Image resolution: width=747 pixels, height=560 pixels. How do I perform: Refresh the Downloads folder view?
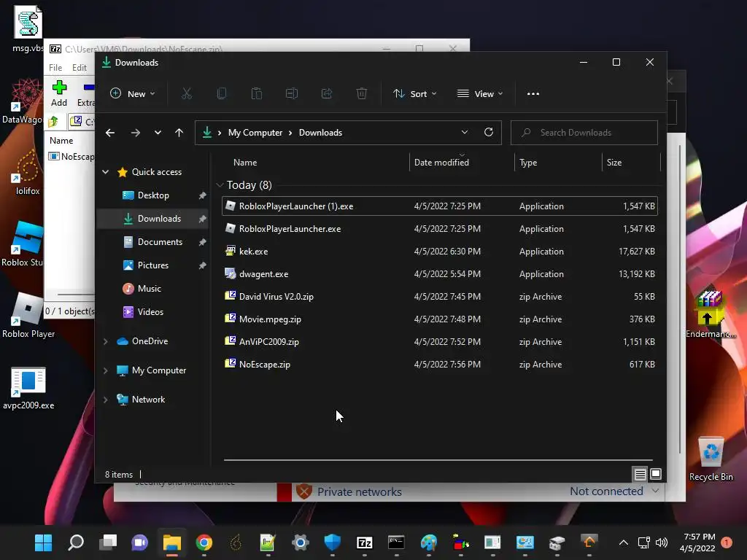[489, 133]
